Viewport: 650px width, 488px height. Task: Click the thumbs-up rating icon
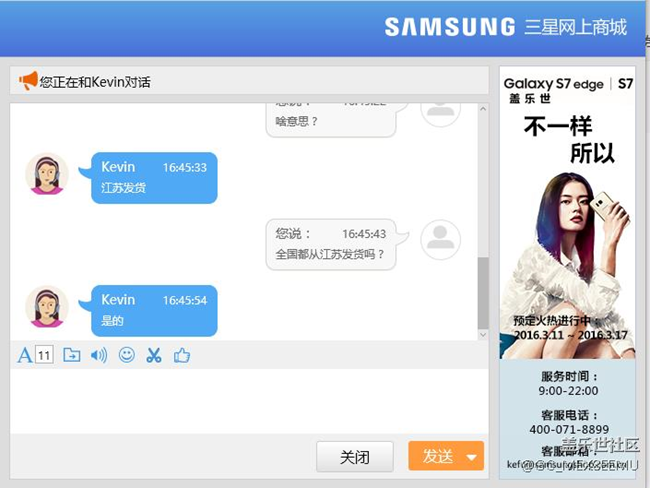pos(181,355)
